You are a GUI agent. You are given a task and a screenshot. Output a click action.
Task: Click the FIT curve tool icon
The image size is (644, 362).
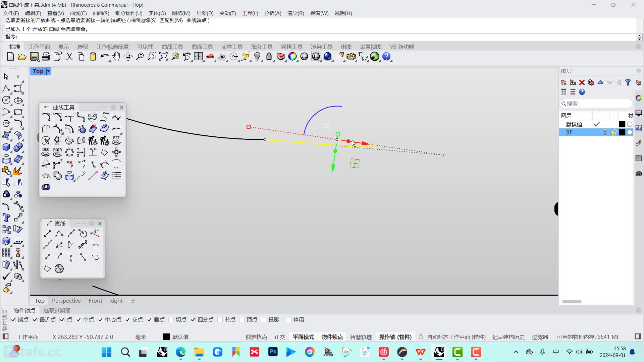pyautogui.click(x=116, y=140)
